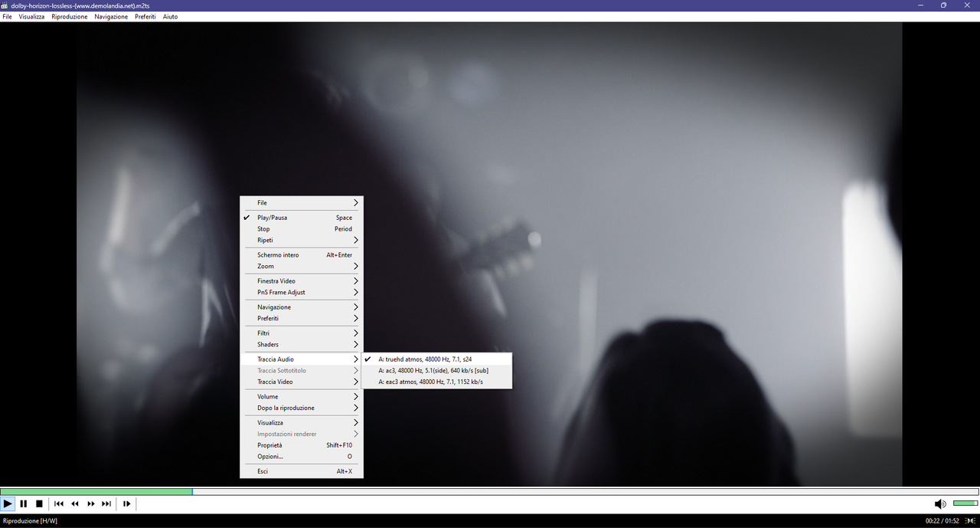Expand the File submenu in the context menu
980x528 pixels.
302,203
